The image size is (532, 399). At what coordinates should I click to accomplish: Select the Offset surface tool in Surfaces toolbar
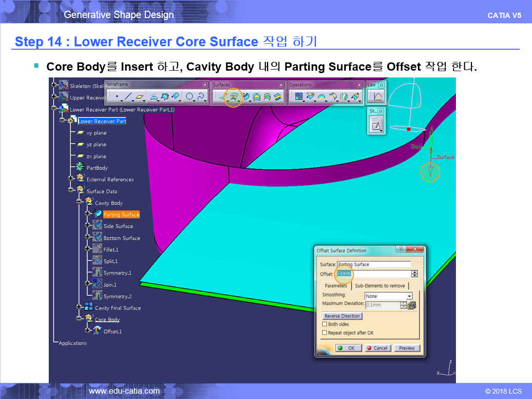click(x=234, y=97)
